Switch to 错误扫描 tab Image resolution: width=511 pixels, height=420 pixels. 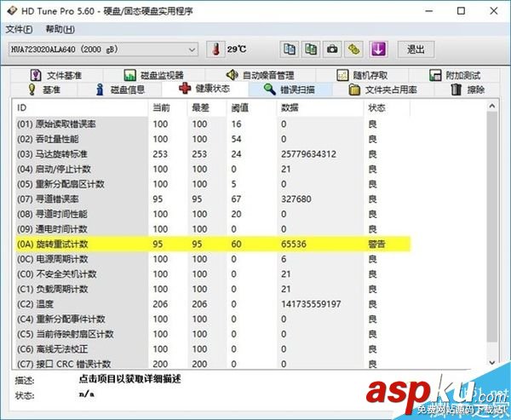click(290, 89)
